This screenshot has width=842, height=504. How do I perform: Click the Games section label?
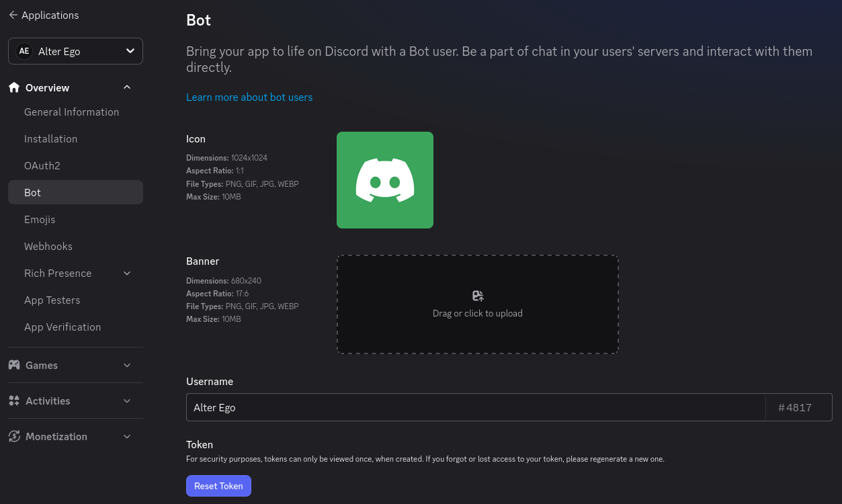coord(42,365)
